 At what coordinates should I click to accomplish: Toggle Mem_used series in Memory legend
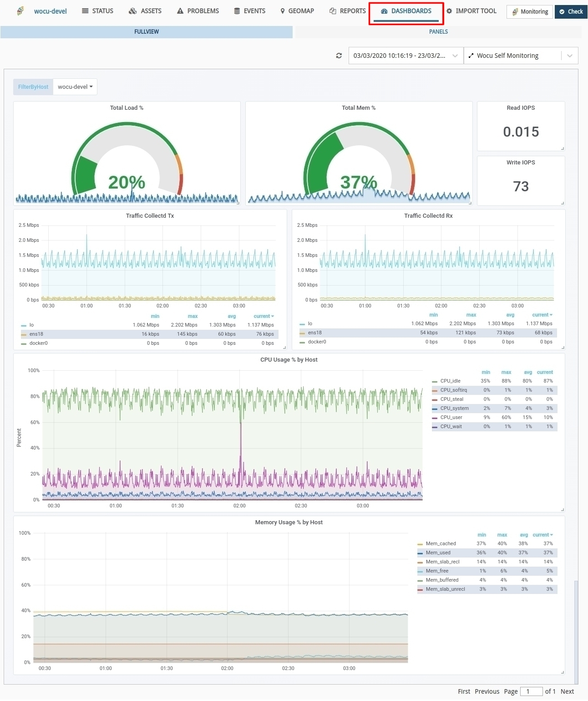[x=438, y=553]
